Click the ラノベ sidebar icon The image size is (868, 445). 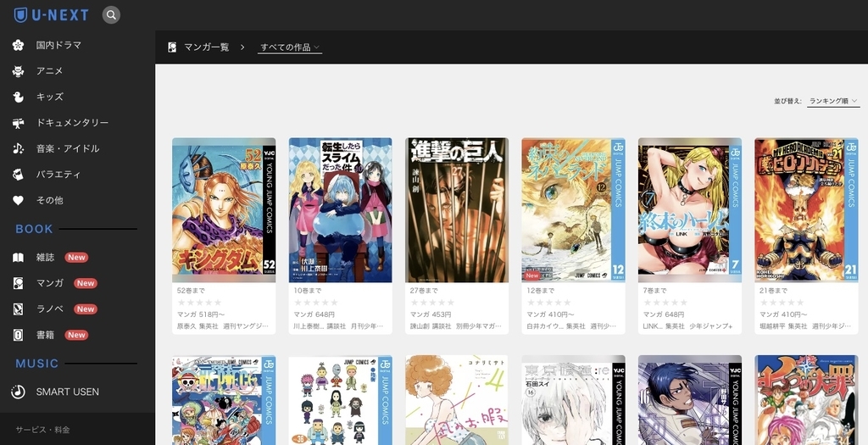pyautogui.click(x=19, y=309)
